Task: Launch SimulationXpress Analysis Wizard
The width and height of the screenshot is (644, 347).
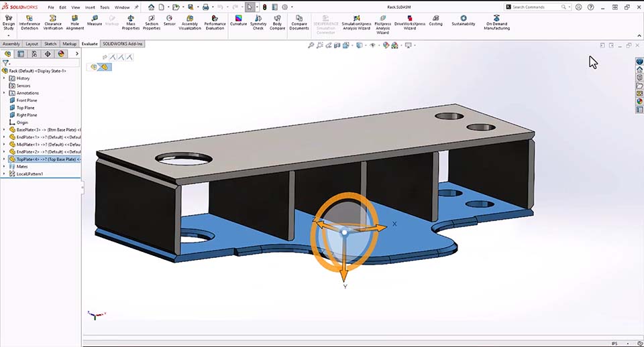Action: pos(356,23)
